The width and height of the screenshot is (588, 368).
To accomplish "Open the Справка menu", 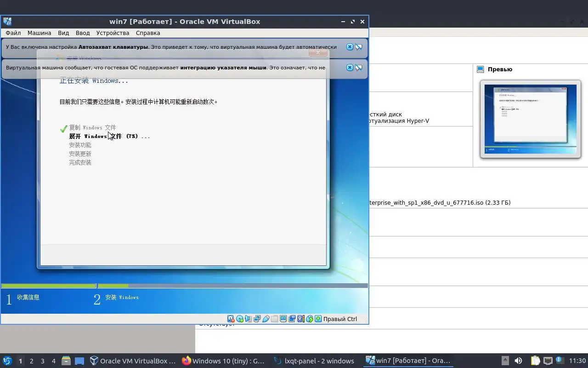I will coord(148,33).
